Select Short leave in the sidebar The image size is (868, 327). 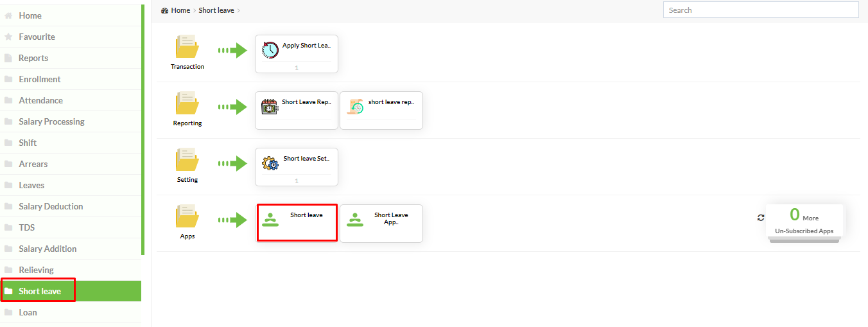71,291
